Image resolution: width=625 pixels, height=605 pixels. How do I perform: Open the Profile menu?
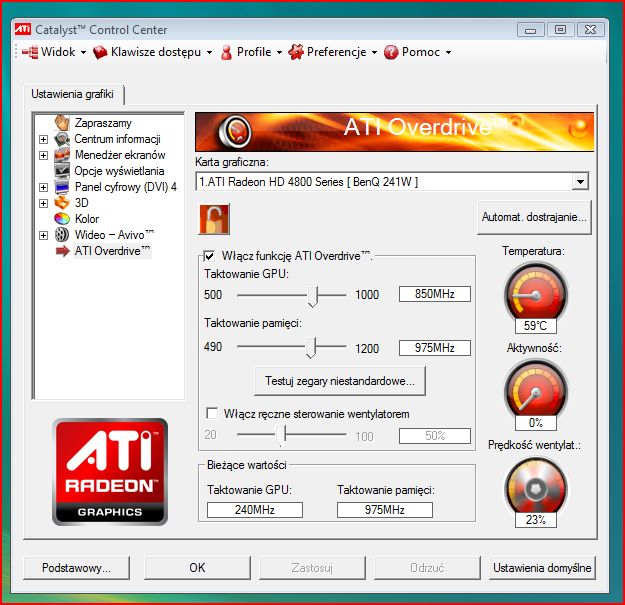pyautogui.click(x=251, y=52)
